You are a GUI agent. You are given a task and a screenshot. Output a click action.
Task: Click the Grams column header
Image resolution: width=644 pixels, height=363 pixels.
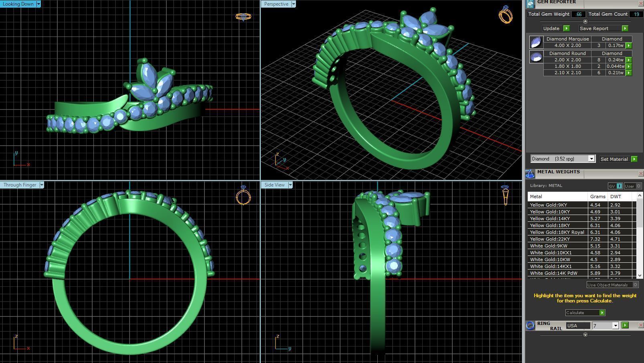tap(597, 197)
